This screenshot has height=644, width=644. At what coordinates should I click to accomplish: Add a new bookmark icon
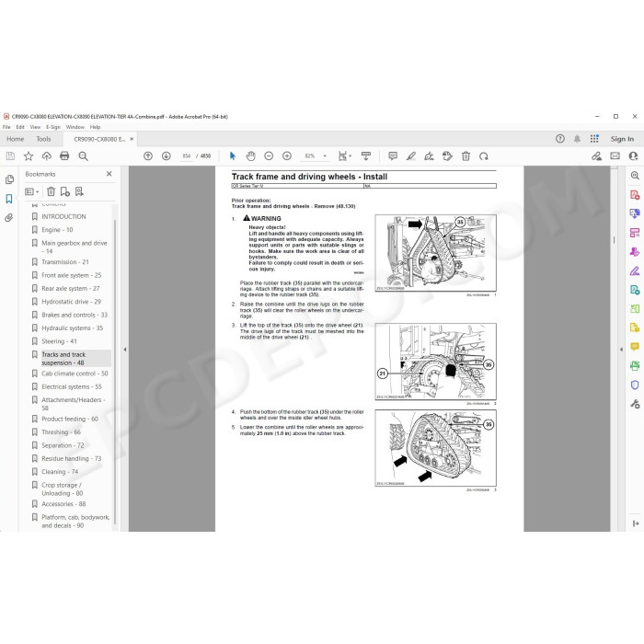(x=65, y=191)
